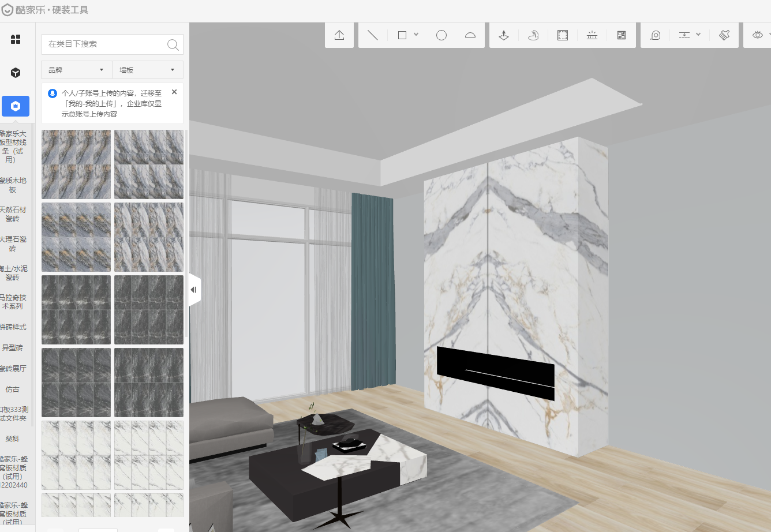
Task: Pick the top-right grey marble thumbnail
Action: [149, 164]
